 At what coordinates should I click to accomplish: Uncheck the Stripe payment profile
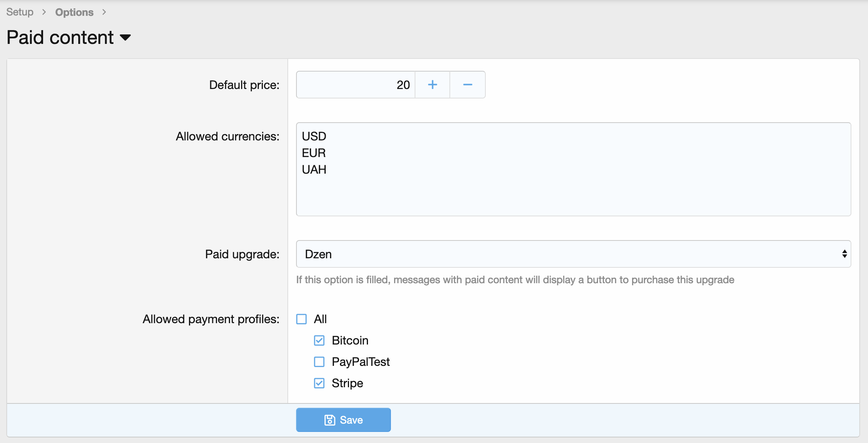click(319, 383)
